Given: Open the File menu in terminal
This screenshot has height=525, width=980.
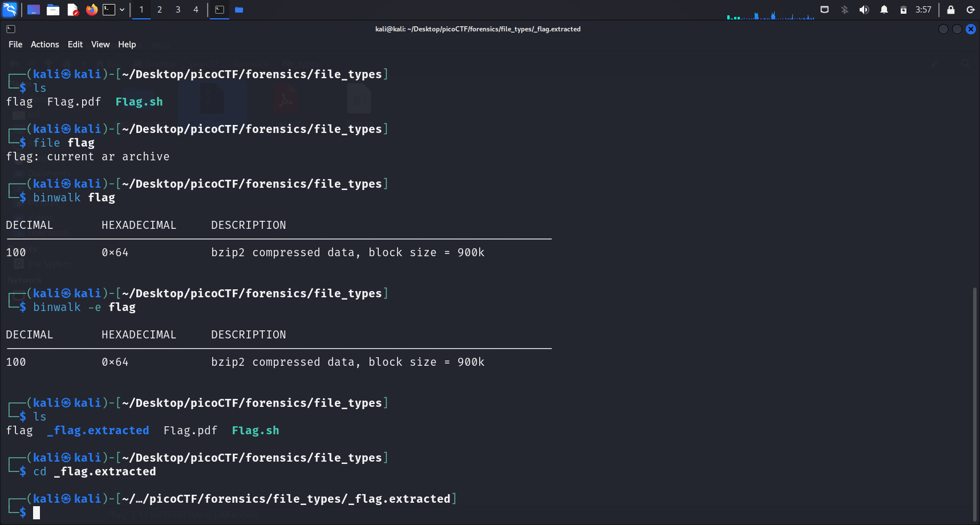Looking at the screenshot, I should pos(15,45).
